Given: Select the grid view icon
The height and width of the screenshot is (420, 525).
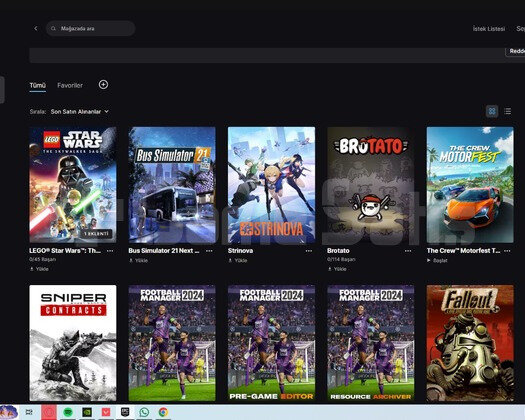Looking at the screenshot, I should pyautogui.click(x=492, y=111).
